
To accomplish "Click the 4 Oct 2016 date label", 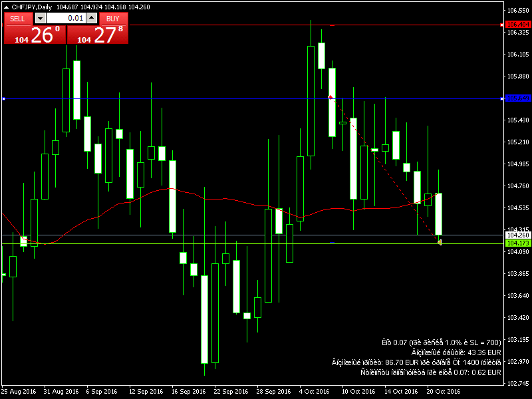I will coord(315,392).
